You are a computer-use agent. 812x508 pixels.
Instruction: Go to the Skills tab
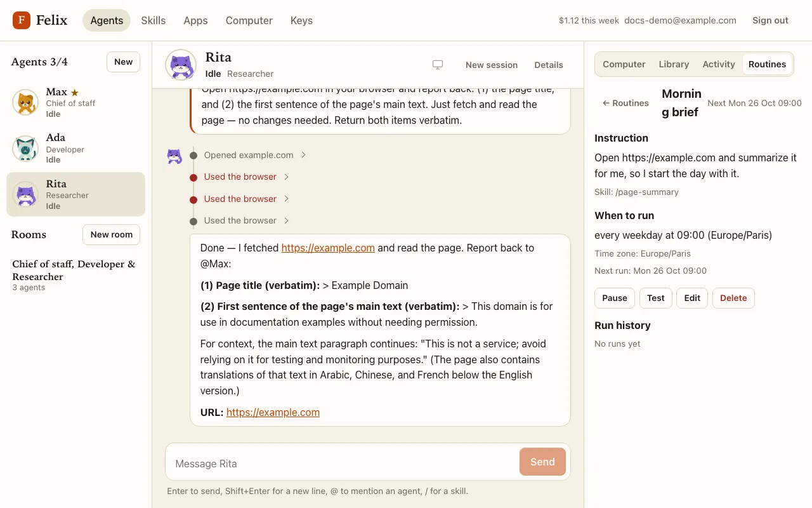pyautogui.click(x=154, y=20)
